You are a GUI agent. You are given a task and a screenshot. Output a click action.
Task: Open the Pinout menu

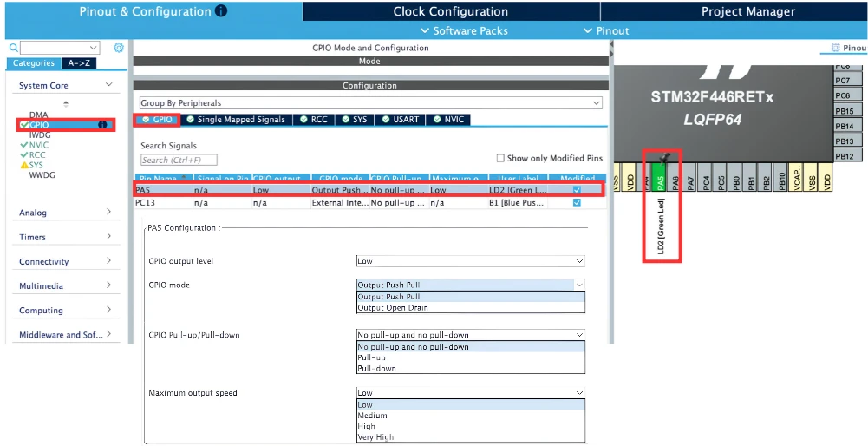[606, 30]
